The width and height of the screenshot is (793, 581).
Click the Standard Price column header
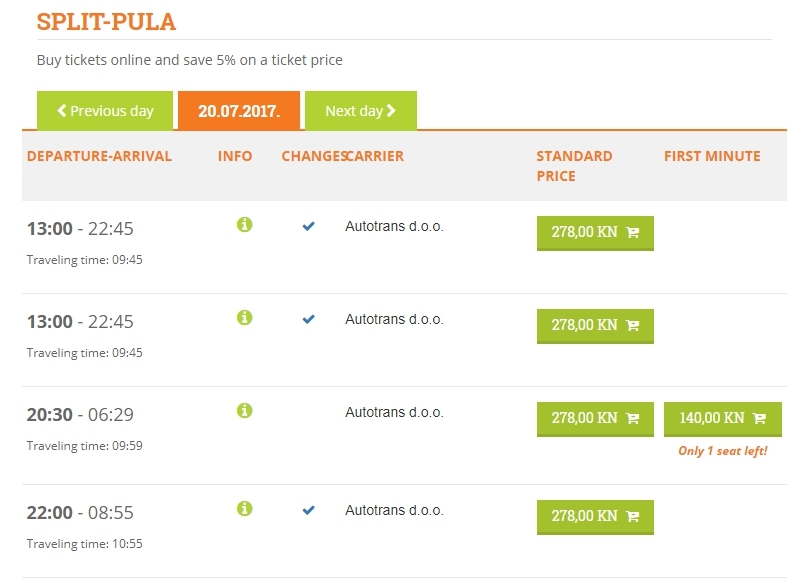point(574,166)
